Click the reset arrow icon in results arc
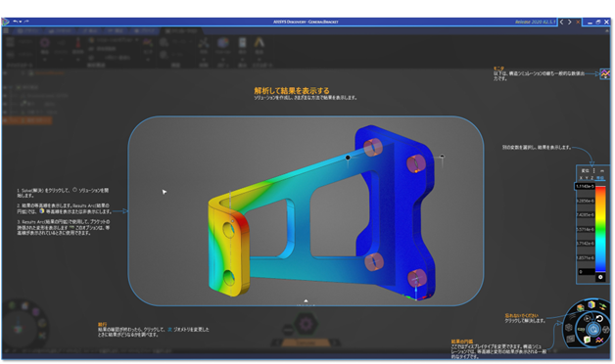615x364 pixels. [599, 319]
